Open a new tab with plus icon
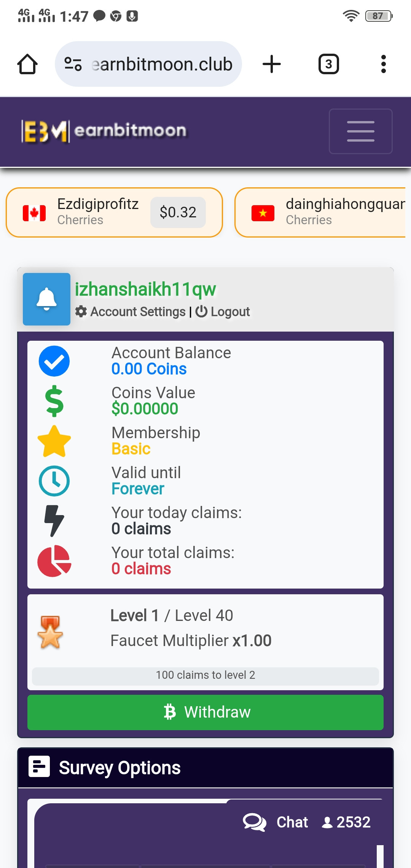This screenshot has width=411, height=868. click(272, 64)
